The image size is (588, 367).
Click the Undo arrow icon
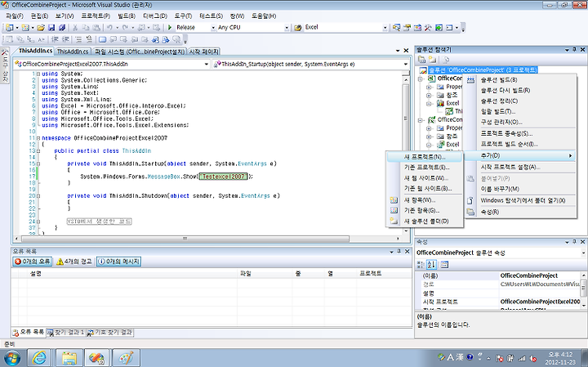(x=109, y=28)
